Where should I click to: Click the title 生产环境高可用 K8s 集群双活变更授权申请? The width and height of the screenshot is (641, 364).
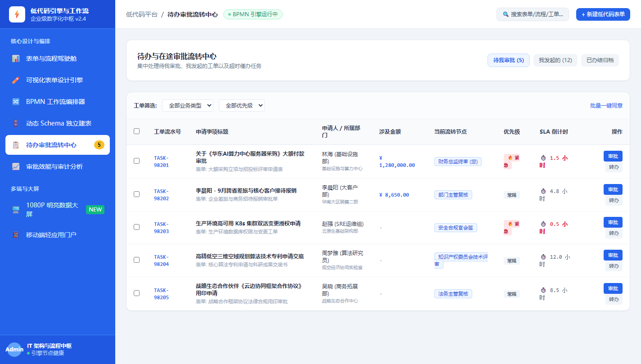click(248, 223)
